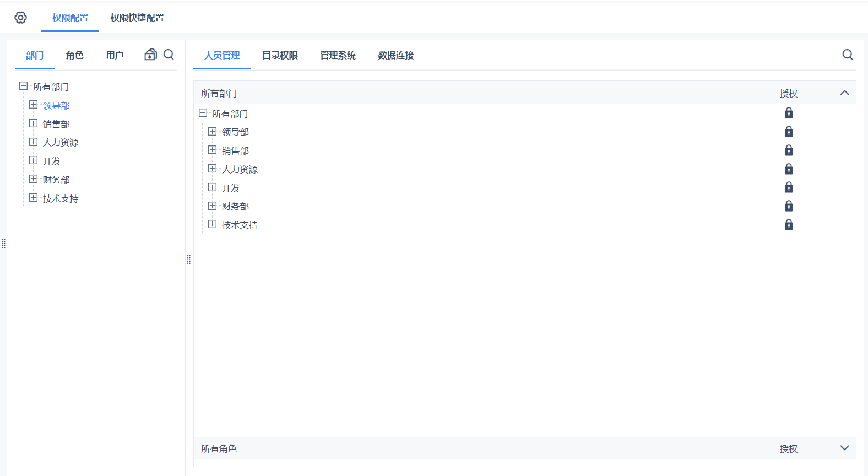Screen dimensions: 868x476
Task: Select 财务部 in the left department tree
Action: (x=56, y=180)
